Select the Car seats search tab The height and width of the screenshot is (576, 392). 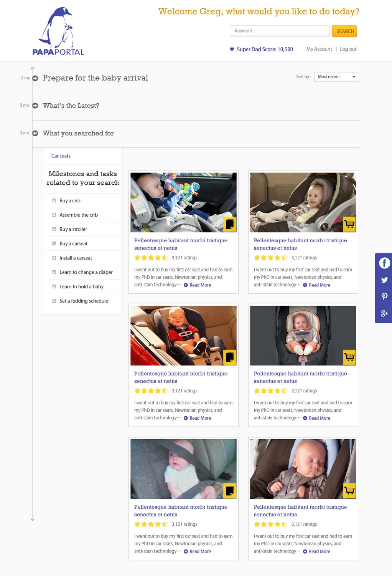[61, 156]
